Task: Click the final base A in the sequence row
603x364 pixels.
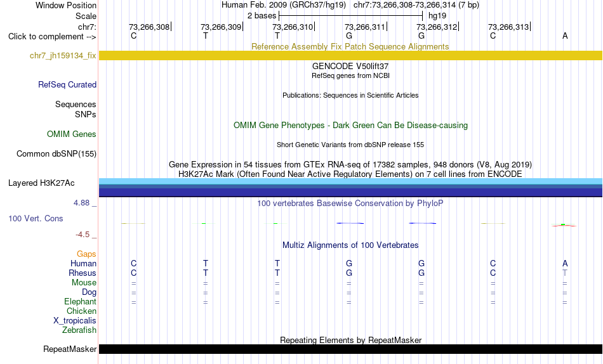Action: [565, 36]
